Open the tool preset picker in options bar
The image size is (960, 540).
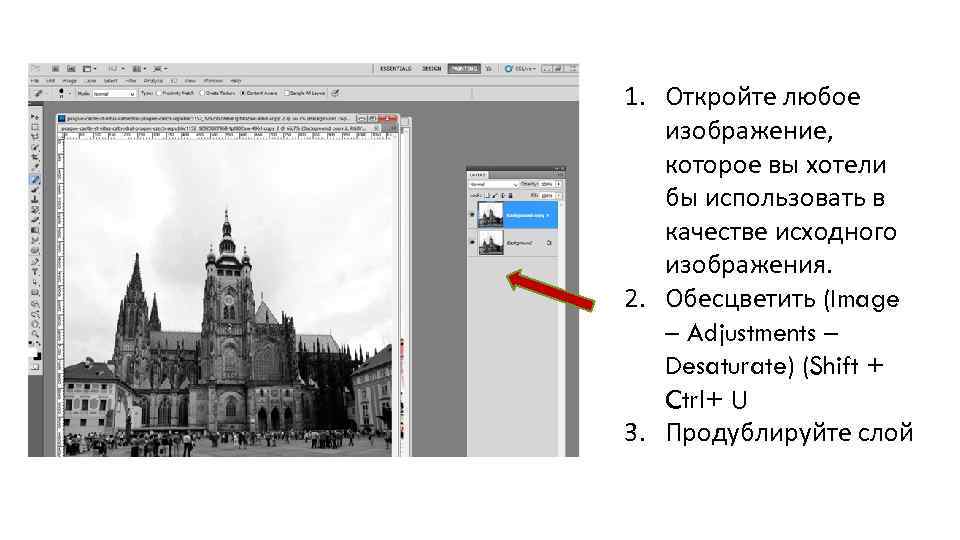pos(38,93)
